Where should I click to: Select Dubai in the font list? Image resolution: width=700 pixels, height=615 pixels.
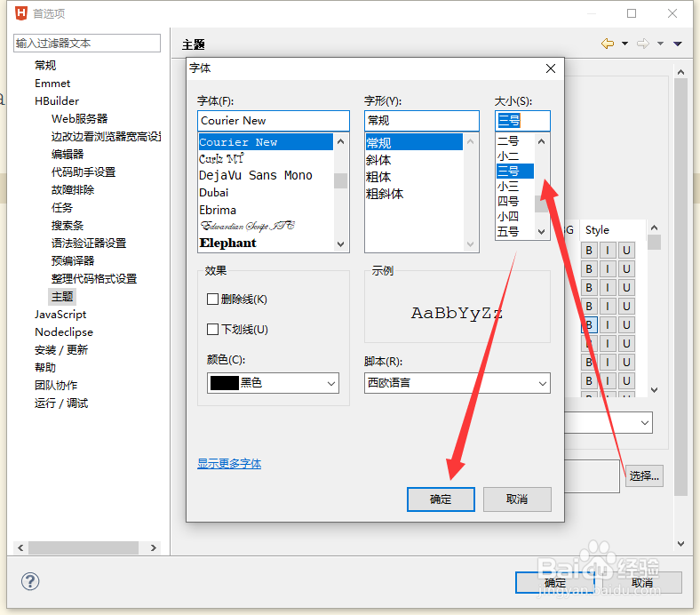213,193
